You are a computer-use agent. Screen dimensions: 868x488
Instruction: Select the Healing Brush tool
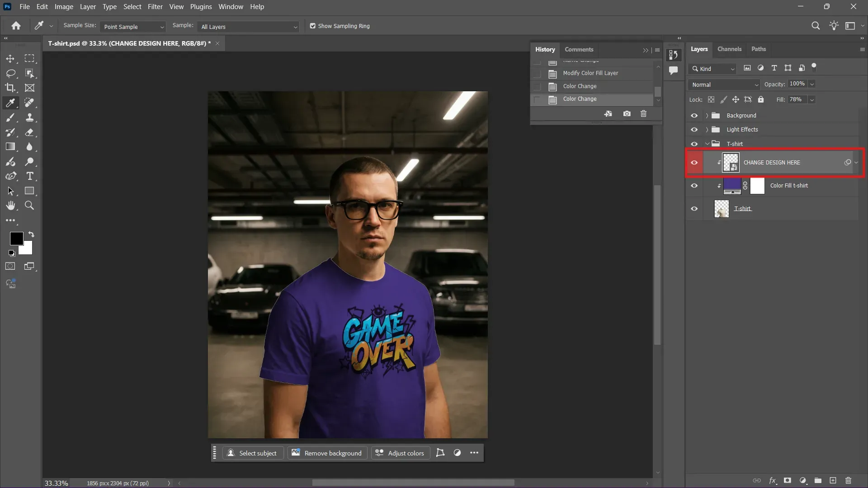click(x=30, y=103)
